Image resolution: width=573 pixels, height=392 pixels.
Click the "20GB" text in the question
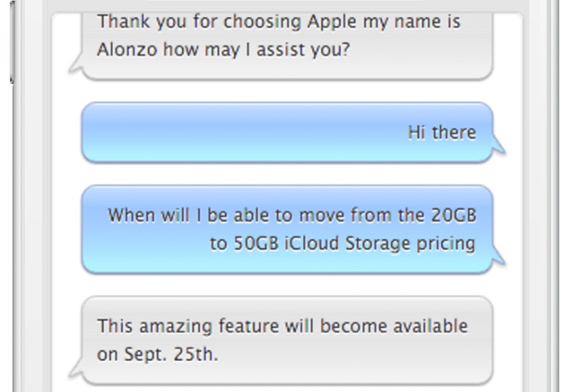(x=453, y=216)
